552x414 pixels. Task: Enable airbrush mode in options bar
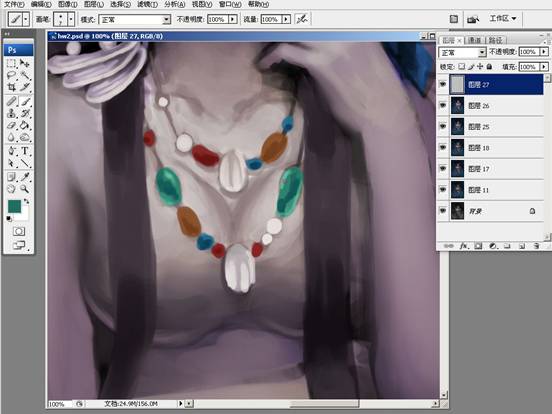point(302,19)
